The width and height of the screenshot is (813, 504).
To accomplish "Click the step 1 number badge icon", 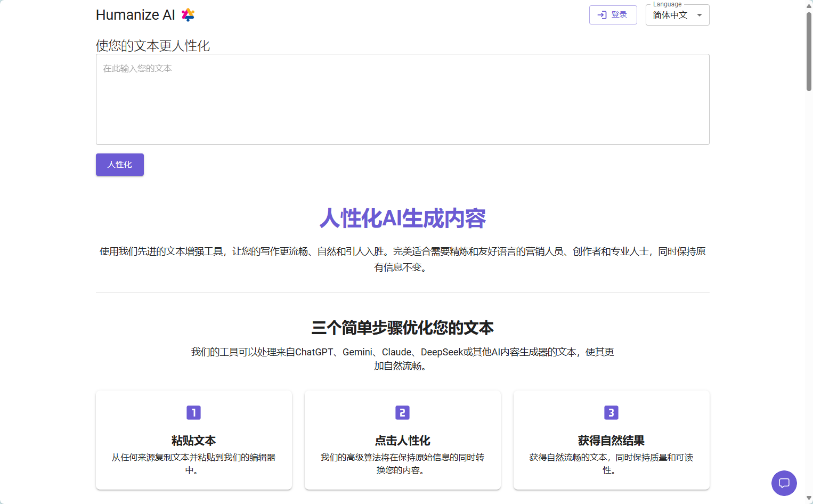I will click(x=193, y=412).
